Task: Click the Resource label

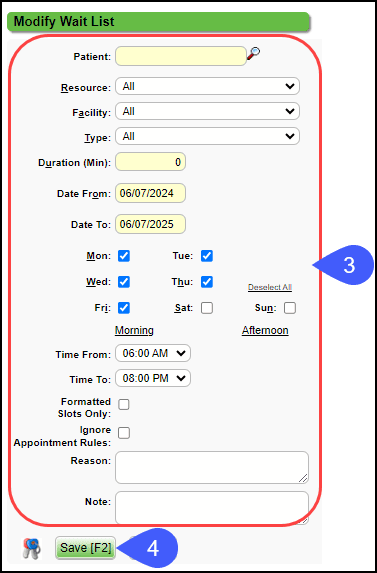Action: [x=85, y=88]
